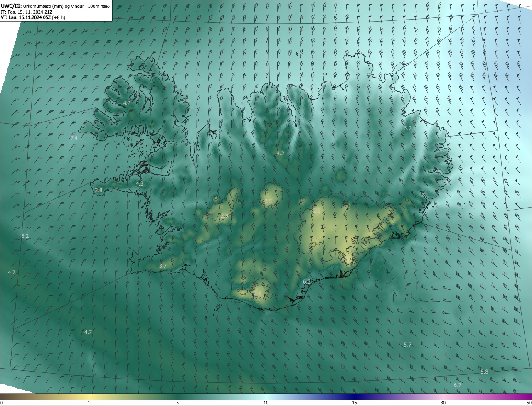Viewport: 532px width, 406px height.
Task: Click the 6.3 value label near the coast
Action: pyautogui.click(x=307, y=281)
